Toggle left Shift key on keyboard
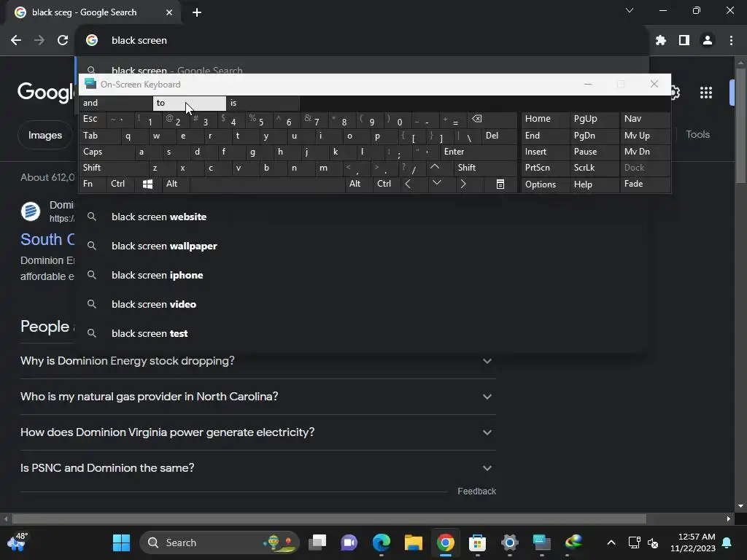The width and height of the screenshot is (747, 560). tap(113, 168)
